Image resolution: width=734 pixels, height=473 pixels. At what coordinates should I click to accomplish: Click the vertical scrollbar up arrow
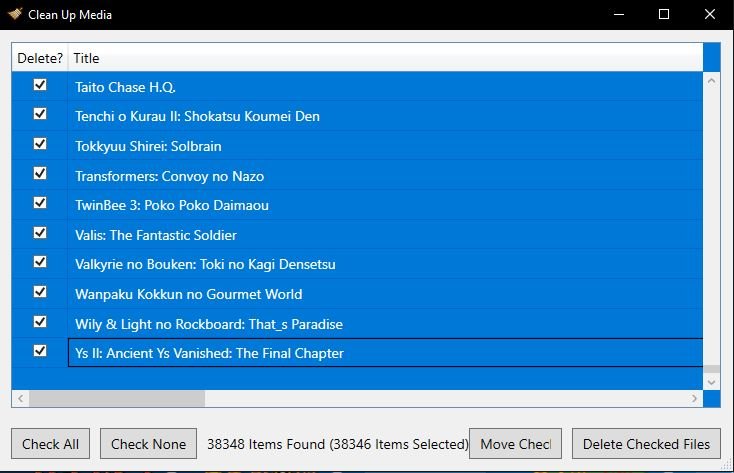[712, 81]
